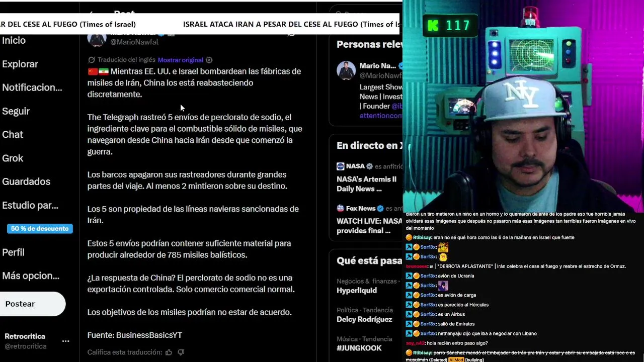Click the flag emojis starting the post
The height and width of the screenshot is (362, 644).
click(x=98, y=71)
